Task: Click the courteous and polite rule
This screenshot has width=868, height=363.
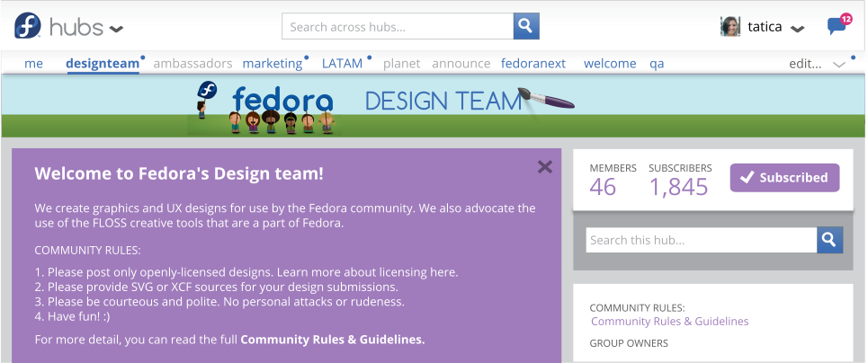Action: 219,302
